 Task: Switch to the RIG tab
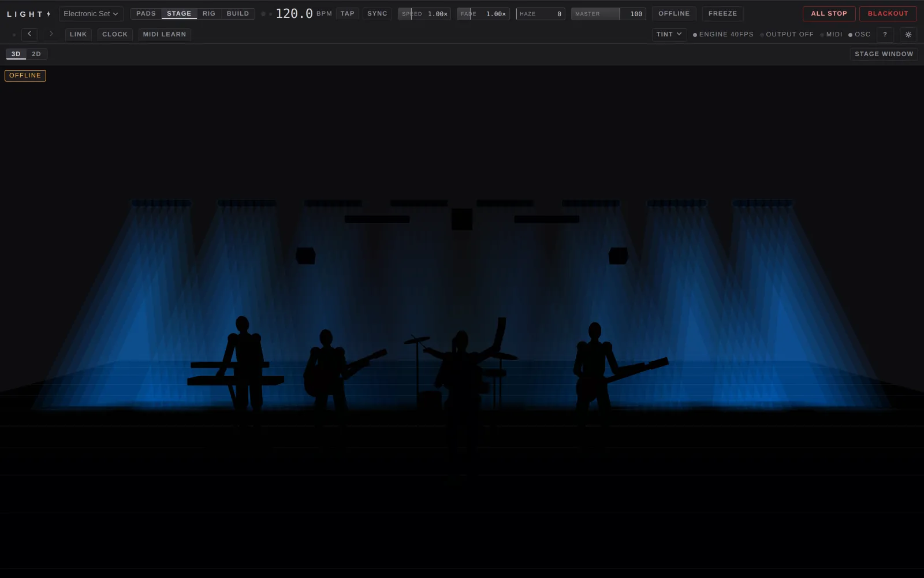209,14
